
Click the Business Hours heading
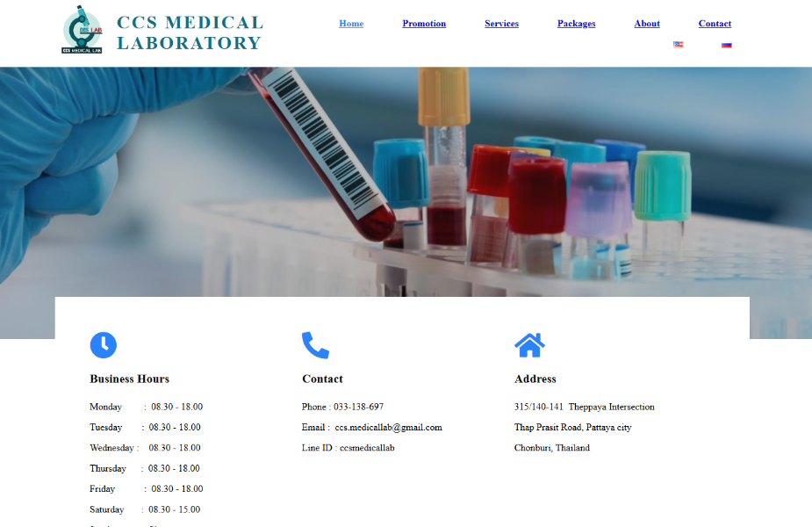tap(129, 379)
